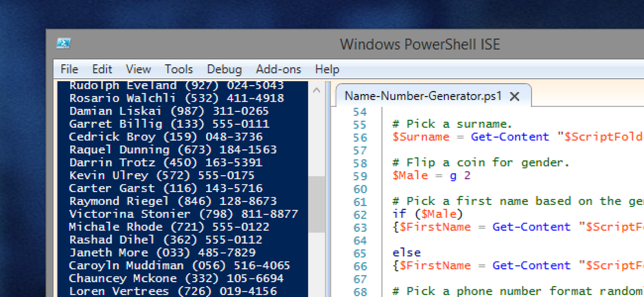The height and width of the screenshot is (297, 644).
Task: Click the Cedrick Broy output line
Action: [166, 137]
